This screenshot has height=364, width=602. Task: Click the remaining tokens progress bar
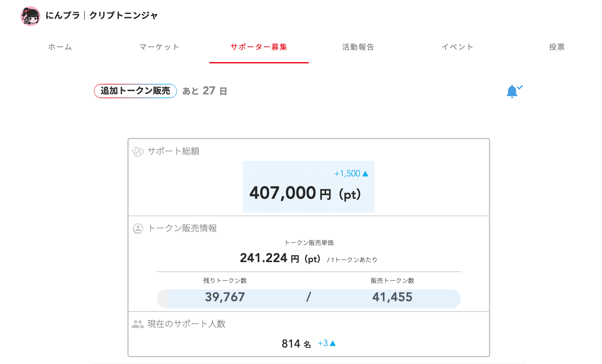pos(309,299)
